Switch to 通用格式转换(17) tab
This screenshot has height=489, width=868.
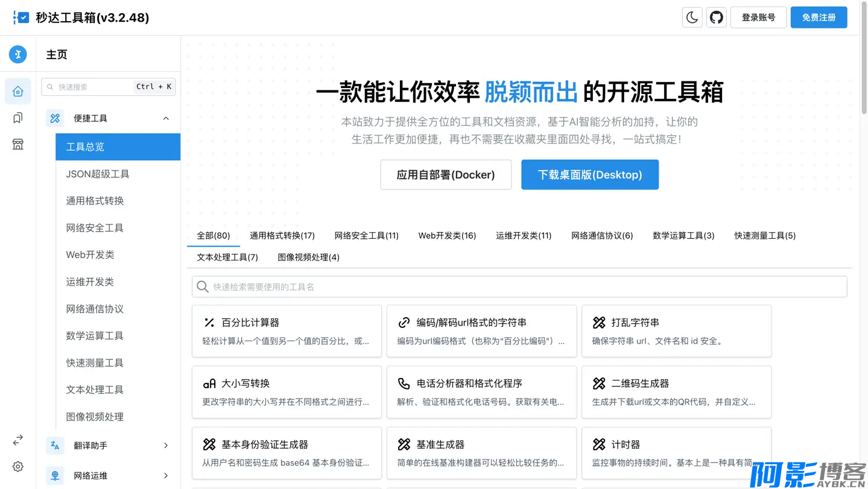tap(282, 236)
